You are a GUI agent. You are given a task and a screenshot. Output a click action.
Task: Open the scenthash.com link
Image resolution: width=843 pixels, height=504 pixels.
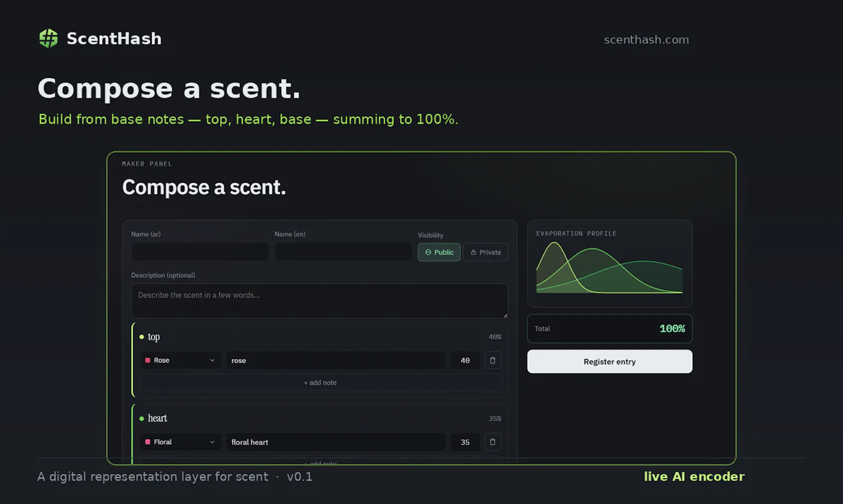(x=646, y=39)
